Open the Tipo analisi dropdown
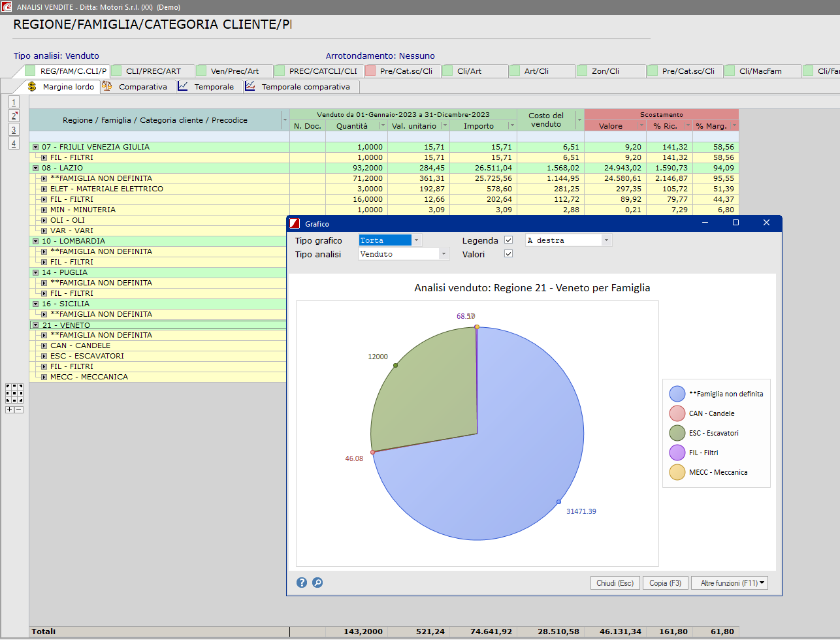This screenshot has height=640, width=840. tap(444, 254)
